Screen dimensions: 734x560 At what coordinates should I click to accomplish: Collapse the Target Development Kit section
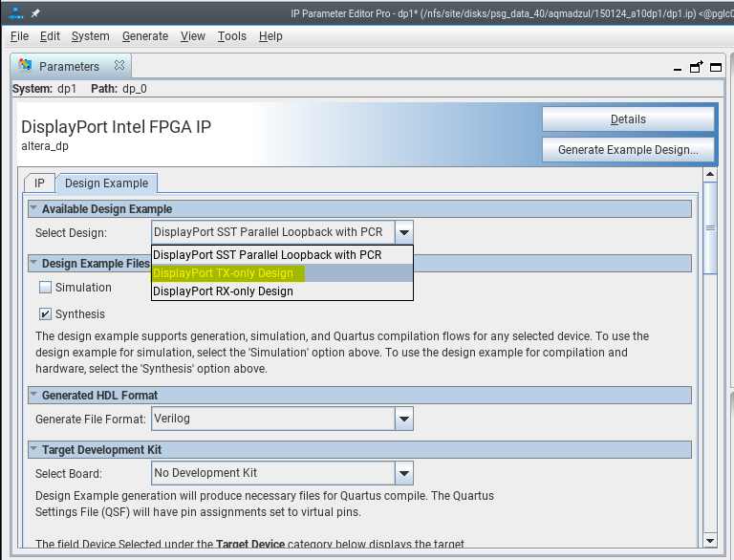[33, 448]
